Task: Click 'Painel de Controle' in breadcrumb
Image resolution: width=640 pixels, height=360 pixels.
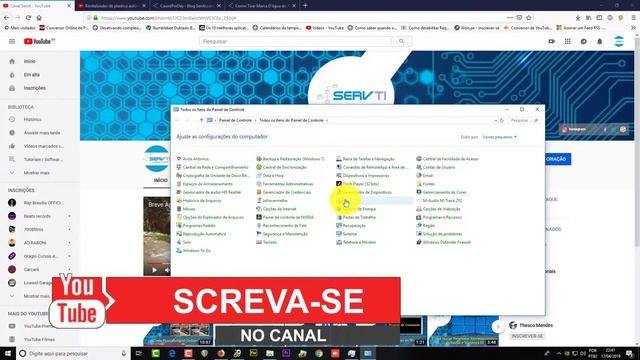Action: tap(235, 120)
